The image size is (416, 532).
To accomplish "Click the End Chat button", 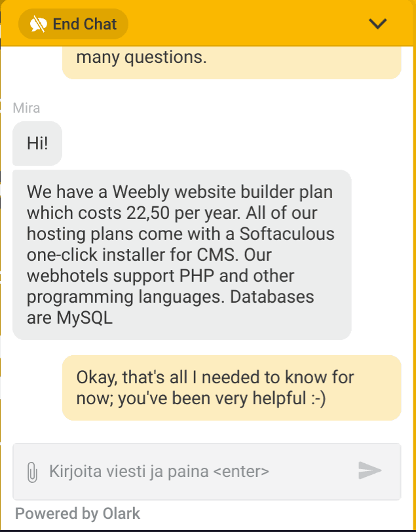I will (x=73, y=24).
